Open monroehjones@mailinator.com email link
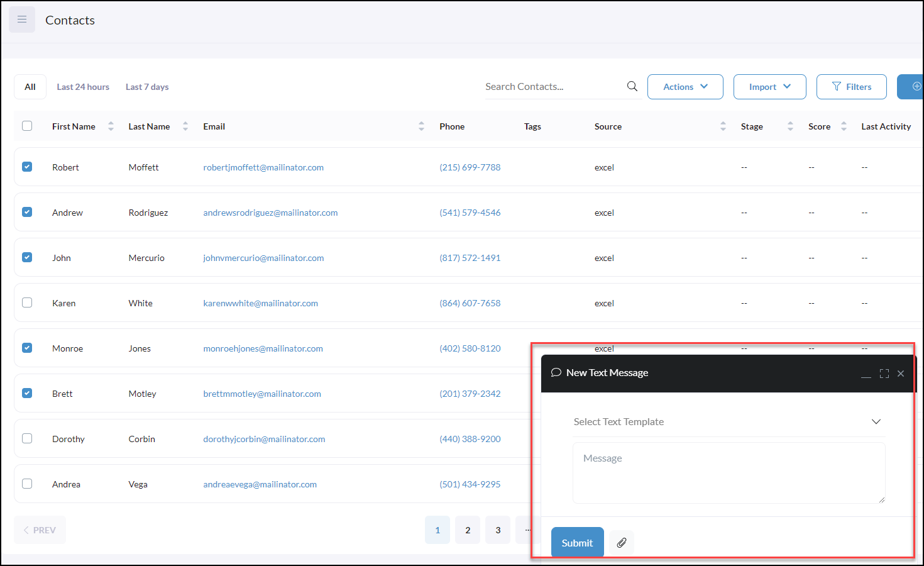Screen dimensions: 924x566 [263, 348]
